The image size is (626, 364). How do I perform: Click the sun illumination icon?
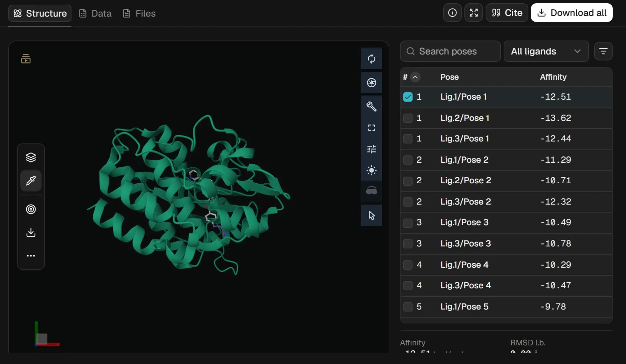pyautogui.click(x=371, y=170)
